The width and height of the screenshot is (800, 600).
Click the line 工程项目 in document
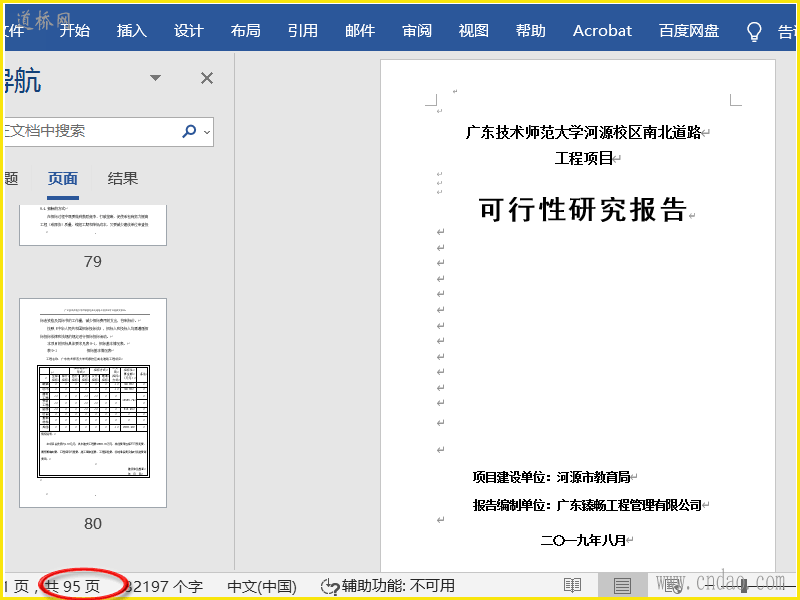pyautogui.click(x=584, y=158)
